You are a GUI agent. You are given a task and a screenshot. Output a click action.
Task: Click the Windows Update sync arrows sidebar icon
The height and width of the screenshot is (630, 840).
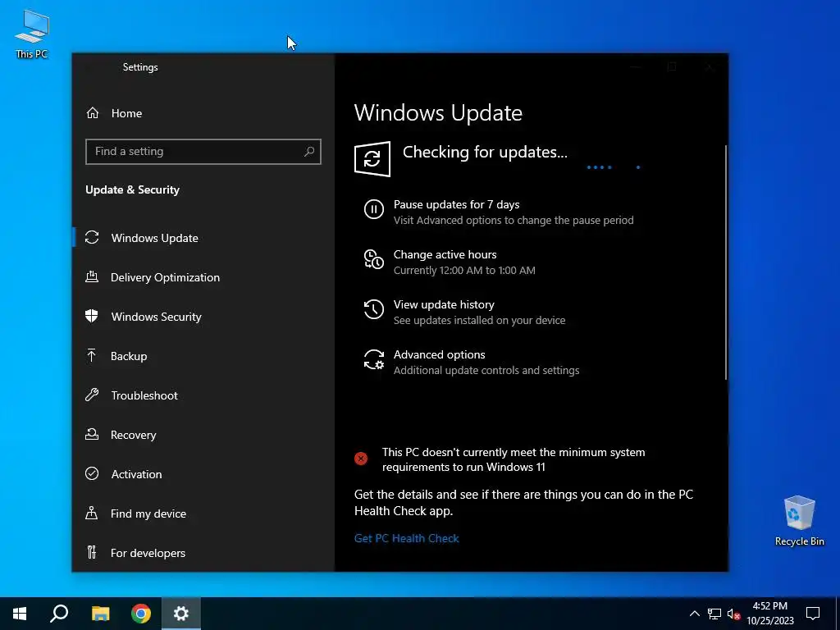click(x=92, y=237)
